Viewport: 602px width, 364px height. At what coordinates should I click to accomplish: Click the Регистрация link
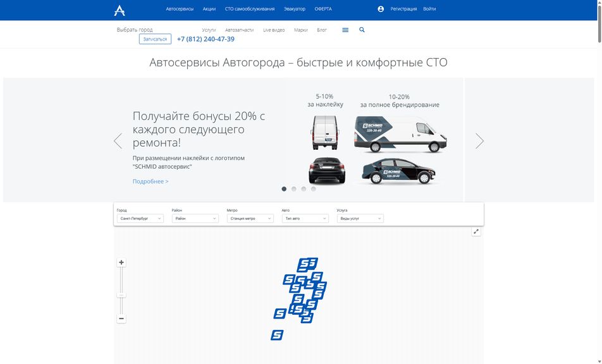point(403,9)
